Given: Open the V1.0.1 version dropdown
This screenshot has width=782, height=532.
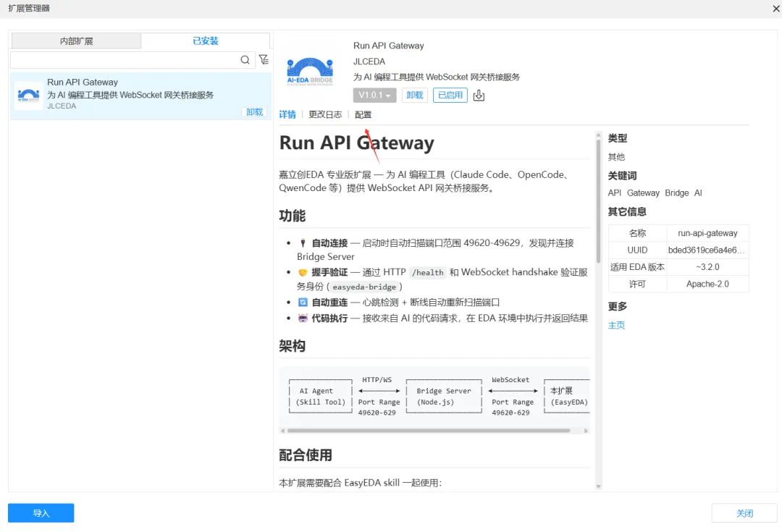Looking at the screenshot, I should [x=374, y=96].
